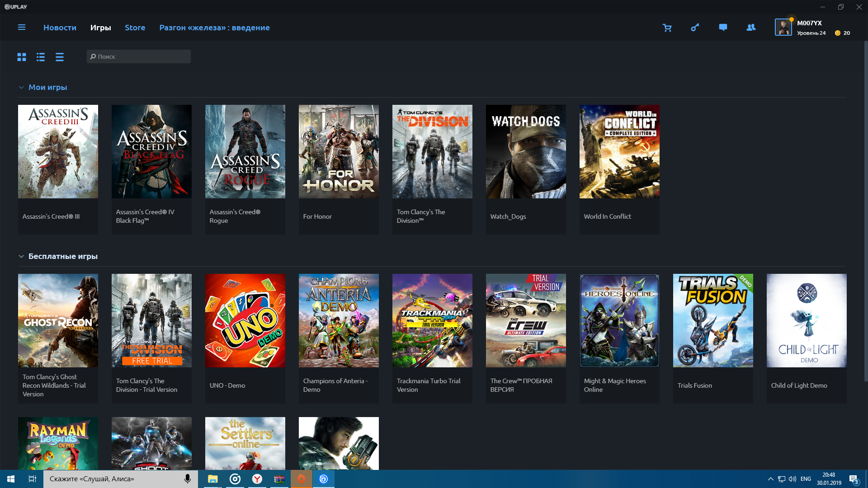This screenshot has height=488, width=868.
Task: Open the shopping cart
Action: point(667,28)
